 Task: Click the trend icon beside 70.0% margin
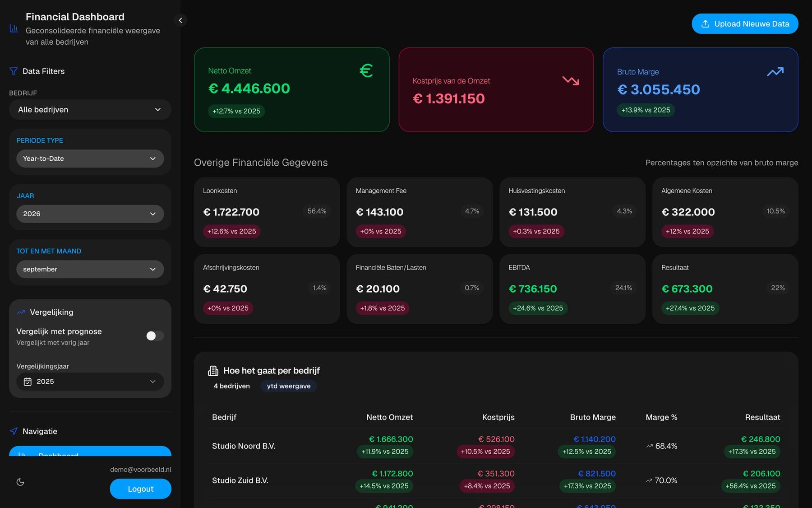point(649,480)
